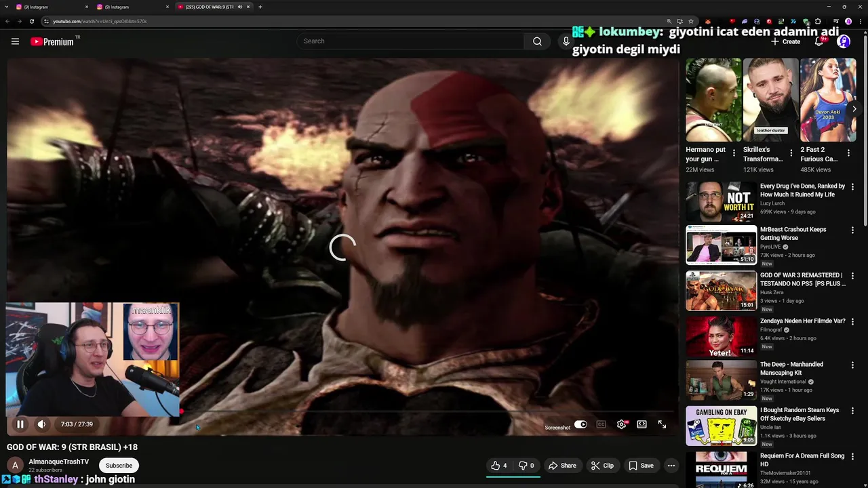
Task: Open AlmanaqueTrashTV channel name link
Action: tap(59, 462)
